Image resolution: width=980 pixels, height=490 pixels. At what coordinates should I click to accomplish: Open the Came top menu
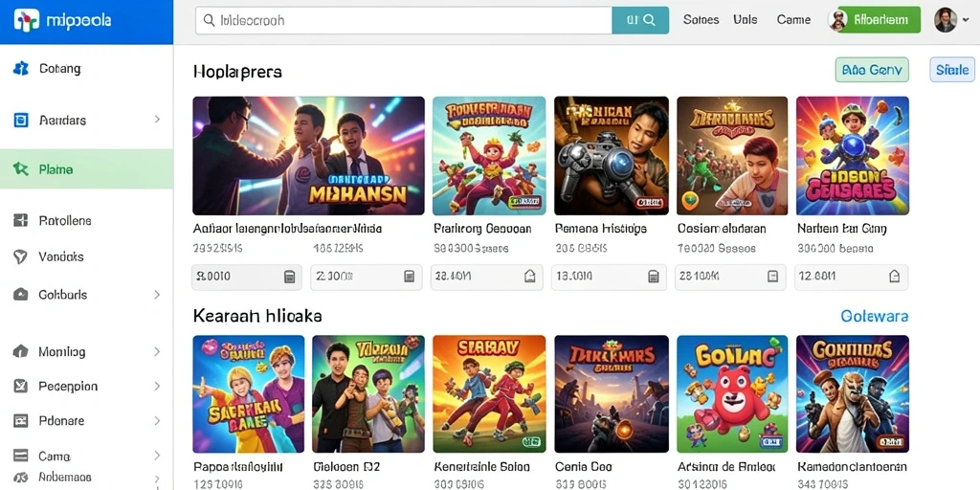pos(793,20)
